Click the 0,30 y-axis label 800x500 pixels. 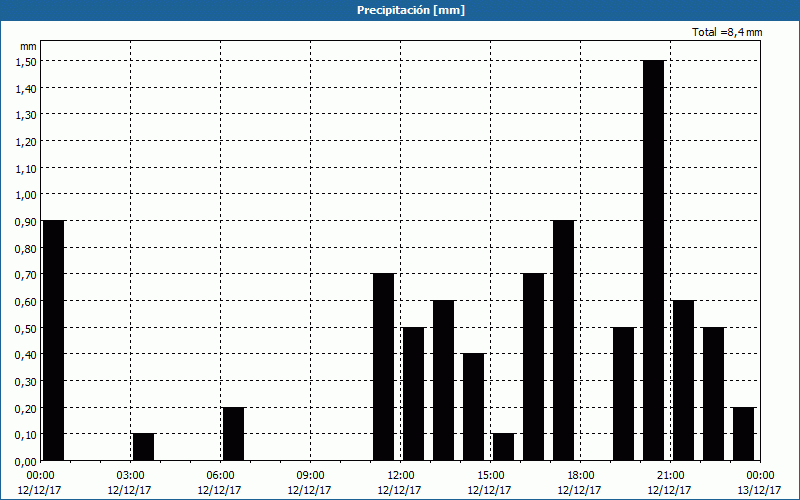26,382
